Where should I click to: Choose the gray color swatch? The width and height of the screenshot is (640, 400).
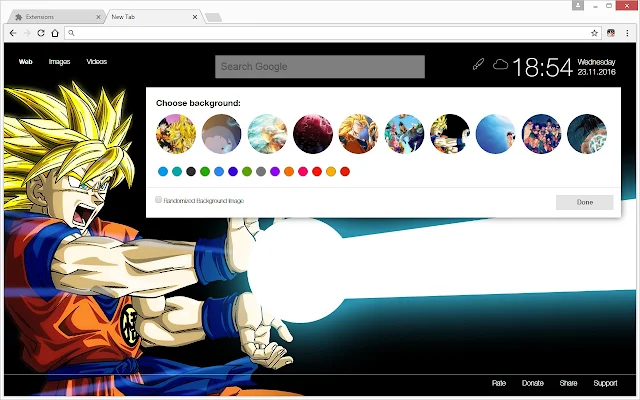pyautogui.click(x=261, y=171)
